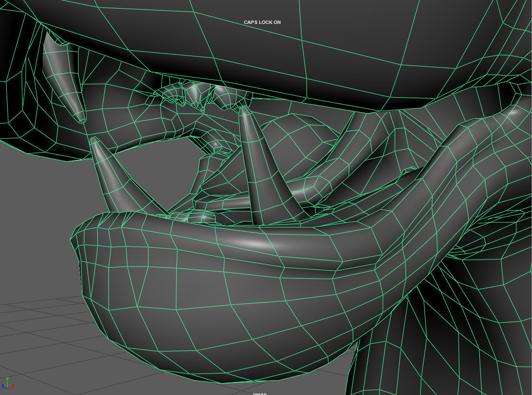
Task: Click the CAPS LOCK ON heads-up message
Action: (262, 23)
